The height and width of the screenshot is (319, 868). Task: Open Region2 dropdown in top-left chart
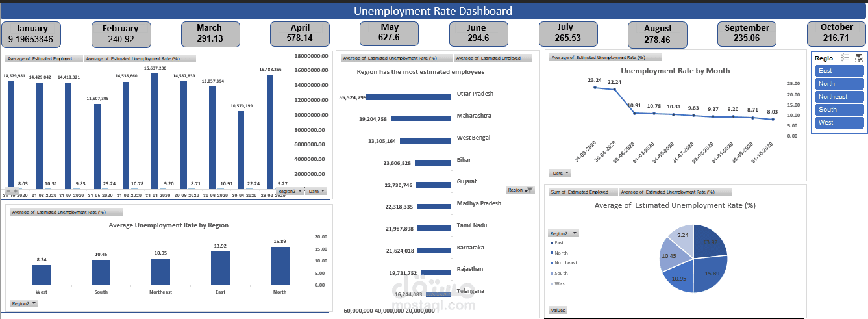point(290,191)
